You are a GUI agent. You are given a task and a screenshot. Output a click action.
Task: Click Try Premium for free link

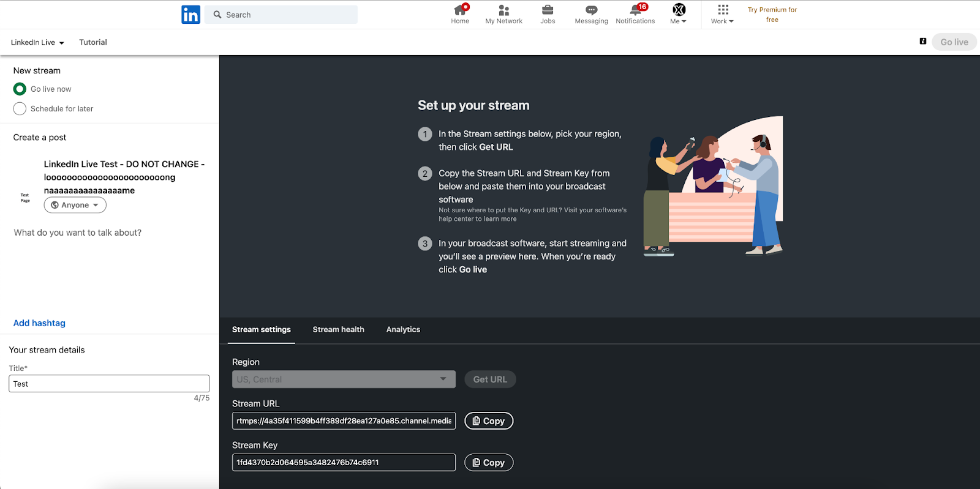point(772,15)
